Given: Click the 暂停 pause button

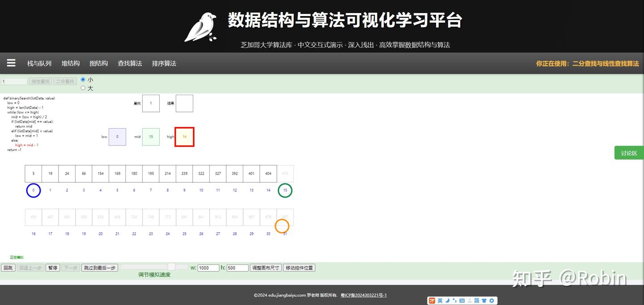Looking at the screenshot, I should coord(52,267).
